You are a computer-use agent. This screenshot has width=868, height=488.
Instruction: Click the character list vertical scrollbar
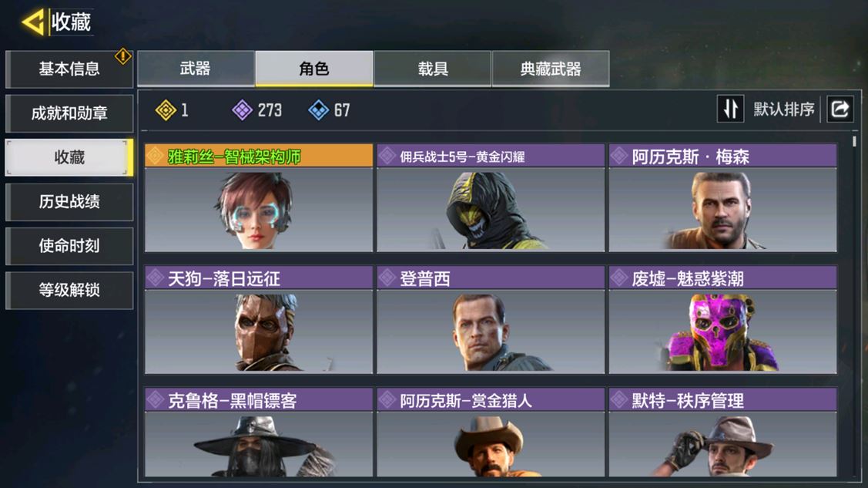[x=855, y=141]
